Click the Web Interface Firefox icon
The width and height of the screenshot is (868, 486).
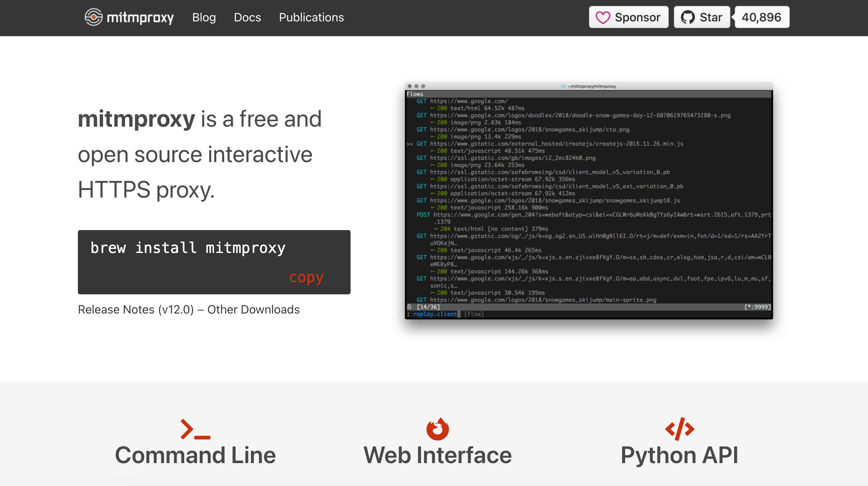[437, 429]
